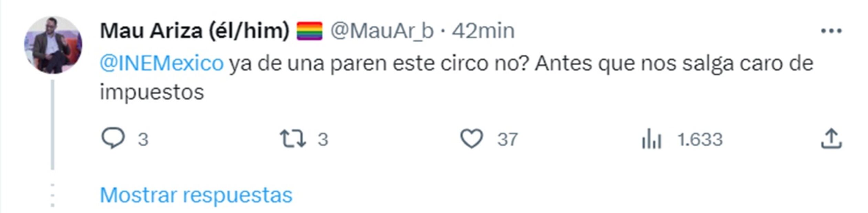Click the share upload arrow icon
This screenshot has height=213, width=868.
click(831, 138)
